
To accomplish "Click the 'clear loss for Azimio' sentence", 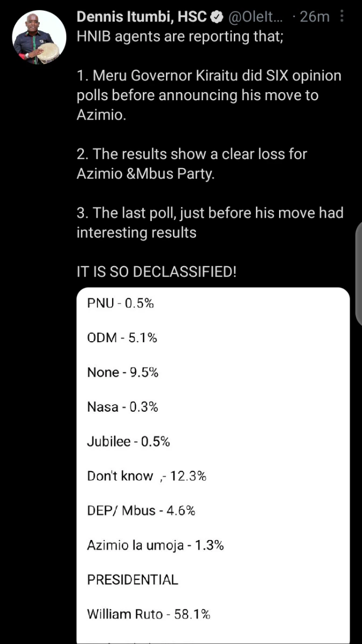I will coord(192,164).
